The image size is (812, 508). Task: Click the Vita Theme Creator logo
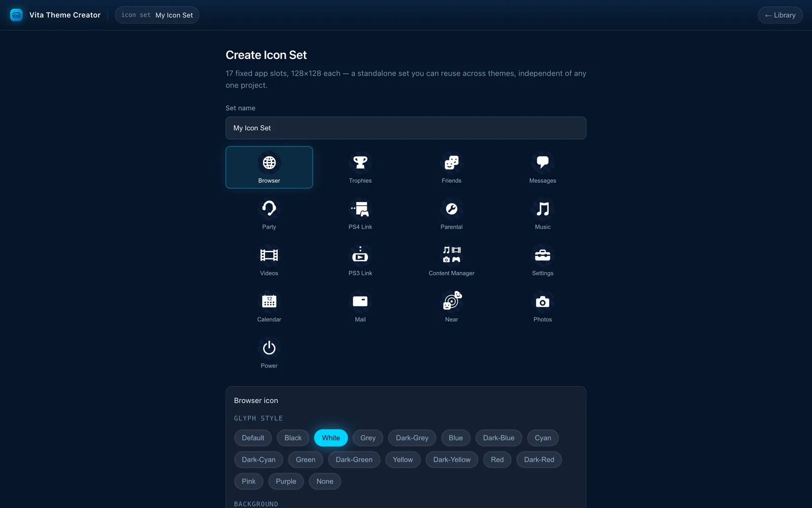click(x=16, y=15)
